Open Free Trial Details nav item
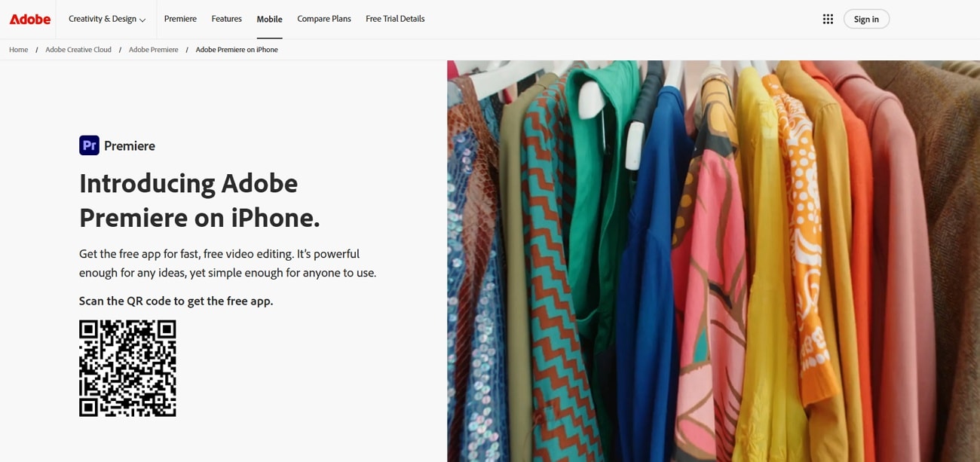 point(395,19)
